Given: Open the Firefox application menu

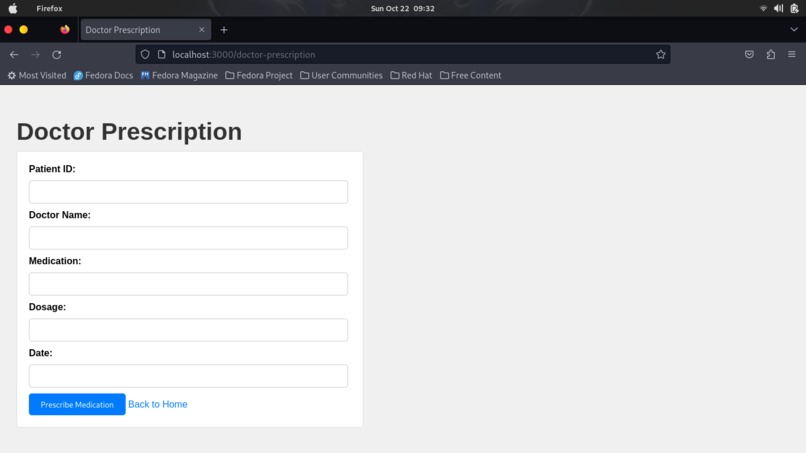Looking at the screenshot, I should tap(49, 8).
